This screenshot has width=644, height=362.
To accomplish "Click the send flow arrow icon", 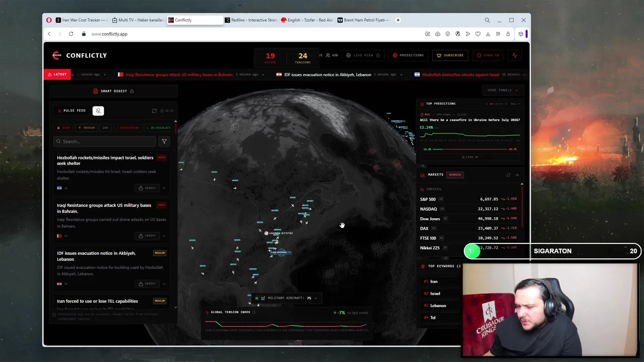I will click(x=468, y=34).
